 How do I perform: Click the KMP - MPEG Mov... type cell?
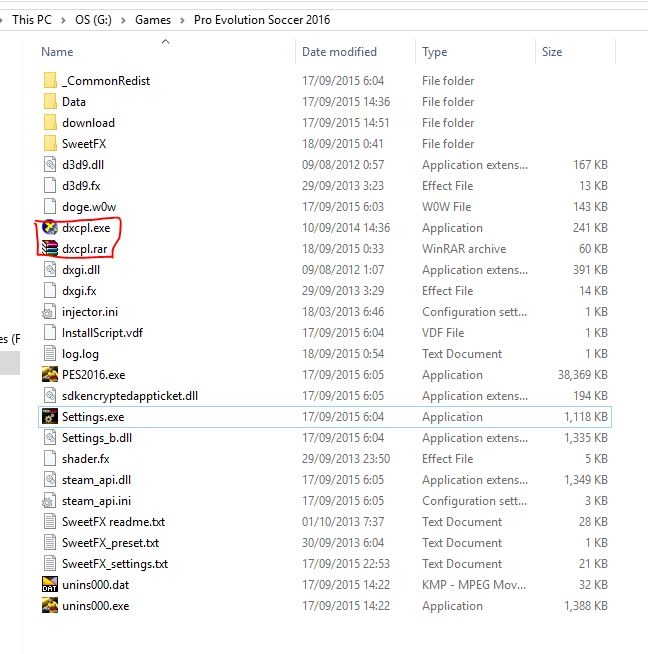(474, 585)
